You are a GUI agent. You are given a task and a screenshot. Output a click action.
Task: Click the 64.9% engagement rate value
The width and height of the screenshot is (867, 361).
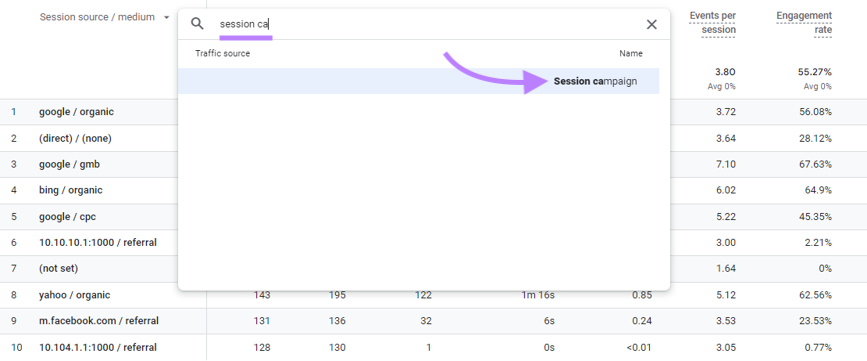point(818,190)
